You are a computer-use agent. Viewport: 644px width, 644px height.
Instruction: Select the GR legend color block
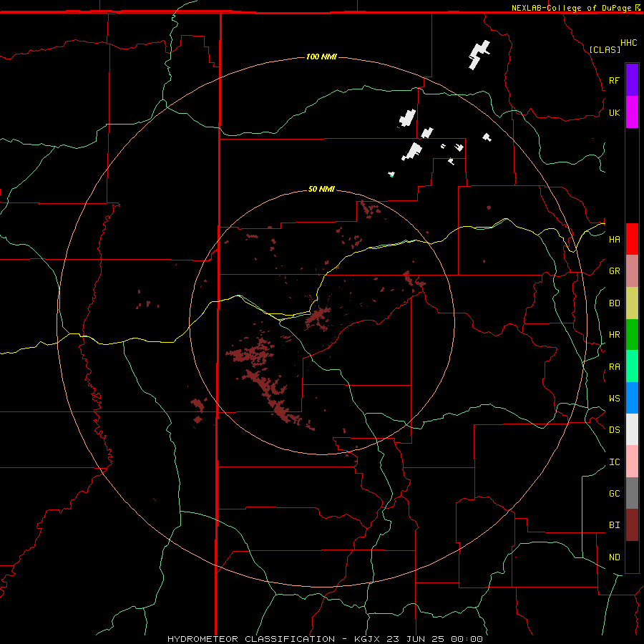click(632, 270)
